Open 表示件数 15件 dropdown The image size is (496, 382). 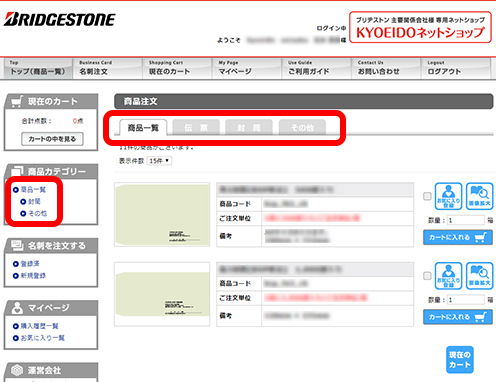(159, 161)
